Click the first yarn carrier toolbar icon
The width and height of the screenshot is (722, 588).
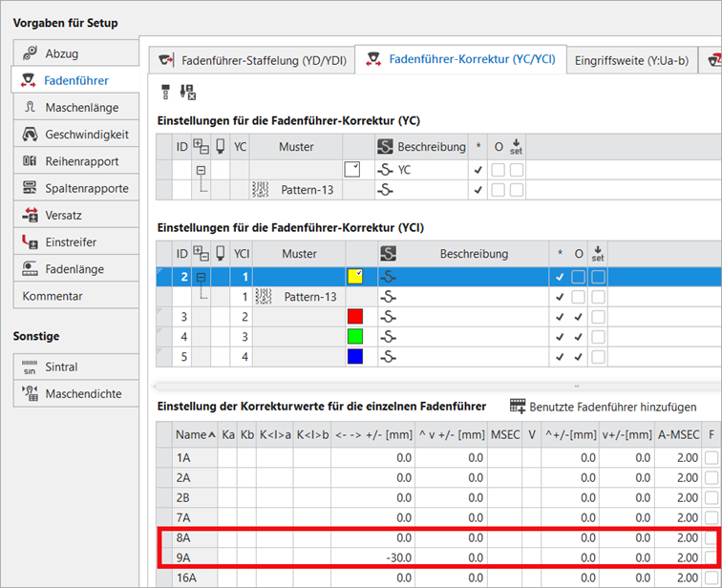point(166,92)
